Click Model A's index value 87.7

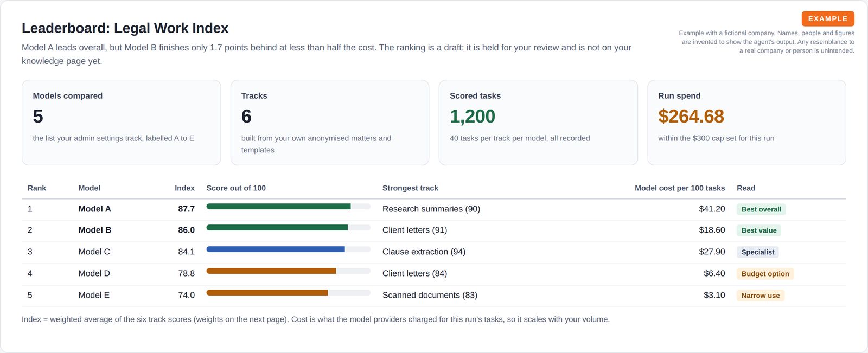[x=186, y=209]
